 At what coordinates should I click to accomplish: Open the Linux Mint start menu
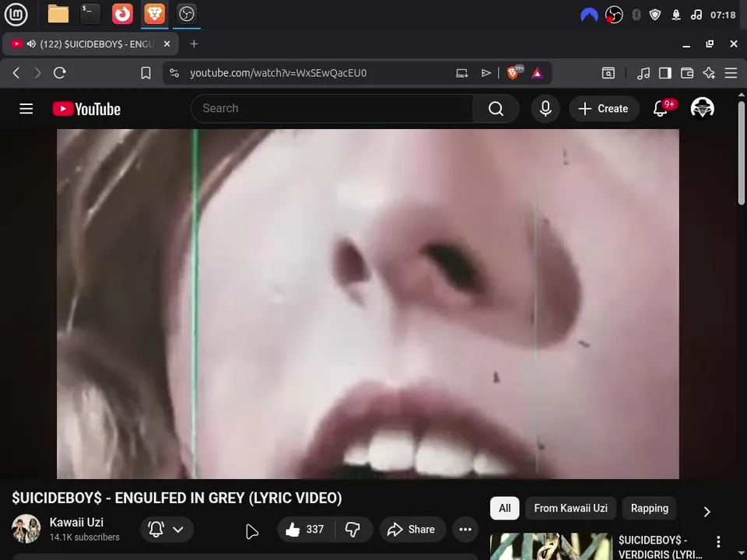(16, 14)
